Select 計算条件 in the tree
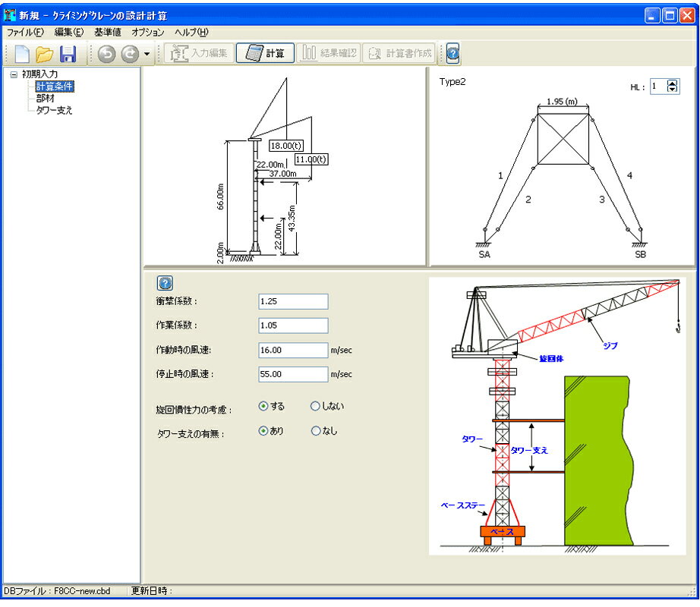700x607 pixels. [x=55, y=86]
